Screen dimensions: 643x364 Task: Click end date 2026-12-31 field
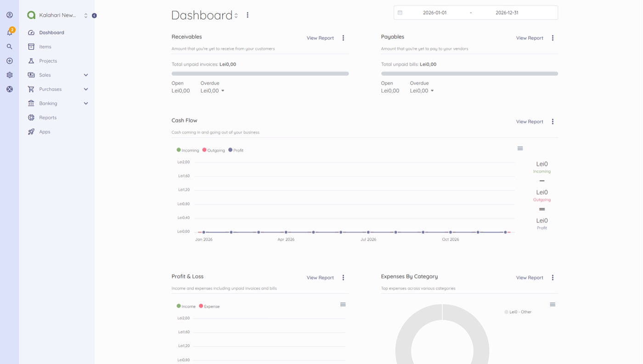[507, 13]
